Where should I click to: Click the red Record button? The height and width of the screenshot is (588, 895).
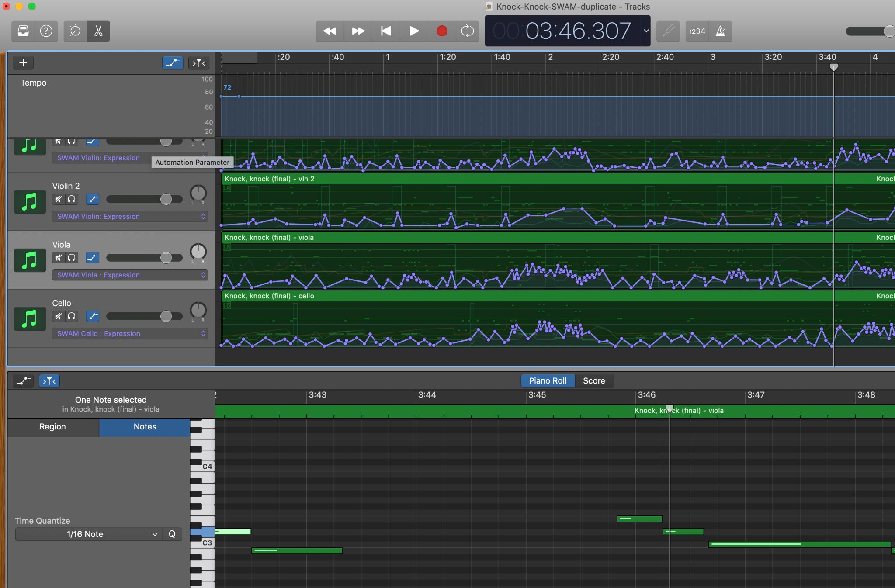tap(442, 31)
